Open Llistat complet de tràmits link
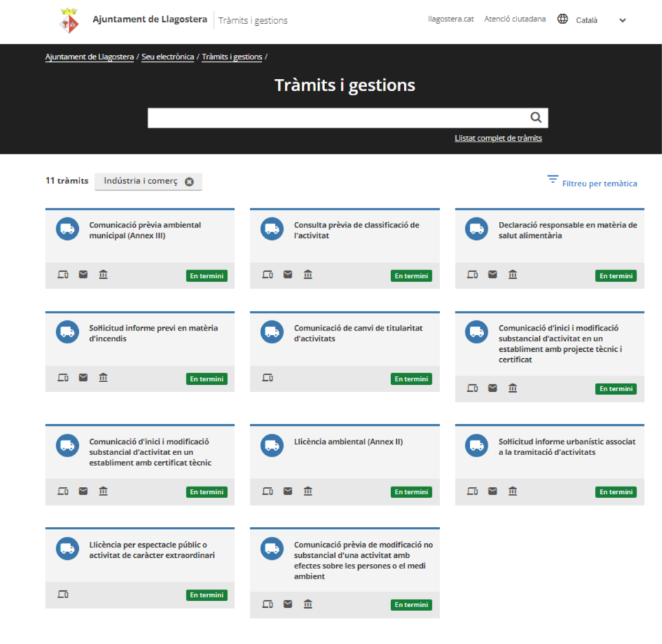Image resolution: width=662 pixels, height=644 pixels. click(498, 138)
